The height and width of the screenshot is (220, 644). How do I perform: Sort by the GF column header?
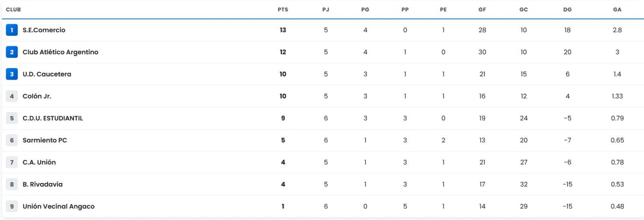482,10
